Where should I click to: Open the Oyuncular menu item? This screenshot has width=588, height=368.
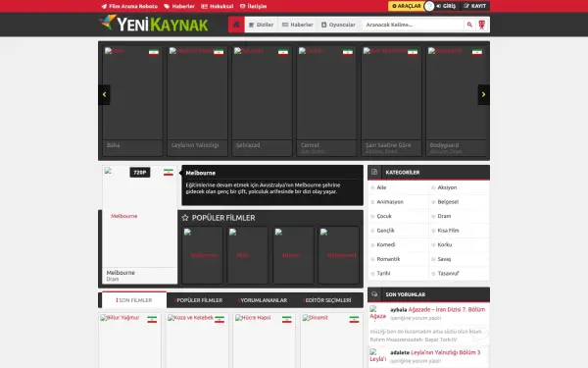[338, 25]
